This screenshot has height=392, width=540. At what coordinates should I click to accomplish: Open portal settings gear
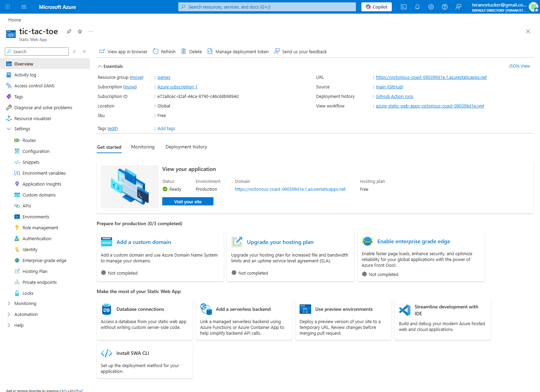pos(431,7)
